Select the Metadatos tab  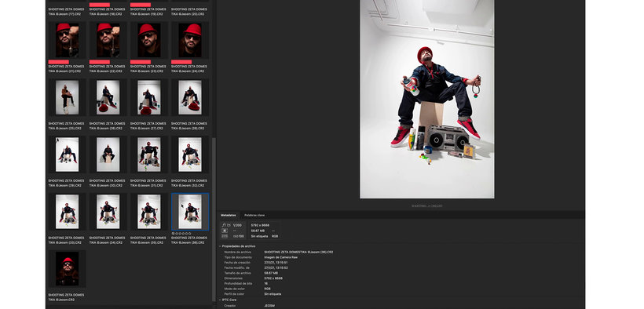click(x=229, y=215)
